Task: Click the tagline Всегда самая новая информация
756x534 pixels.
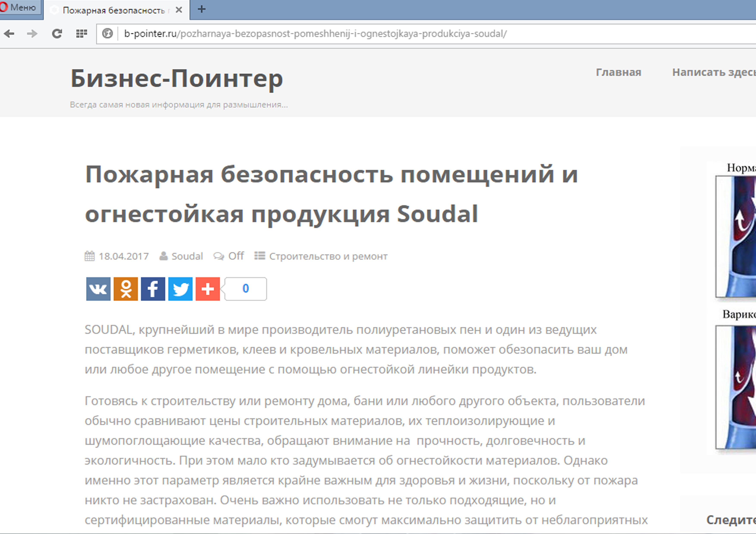Action: point(179,105)
